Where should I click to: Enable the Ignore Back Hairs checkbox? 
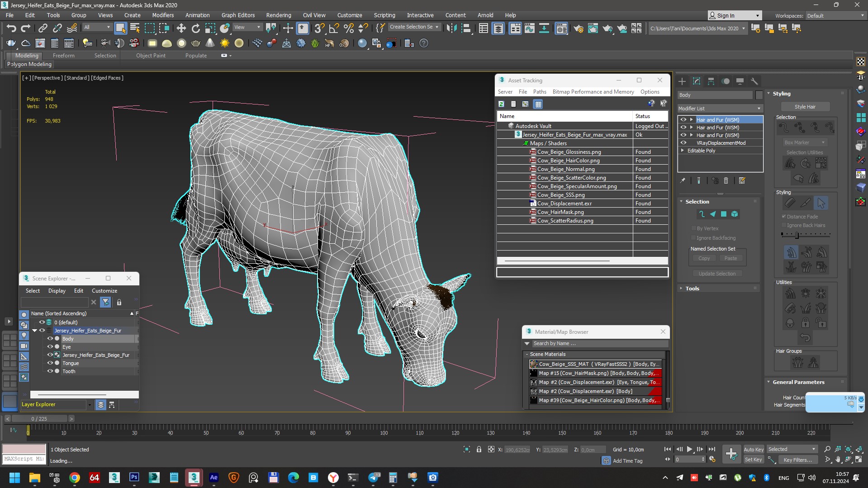pos(784,225)
